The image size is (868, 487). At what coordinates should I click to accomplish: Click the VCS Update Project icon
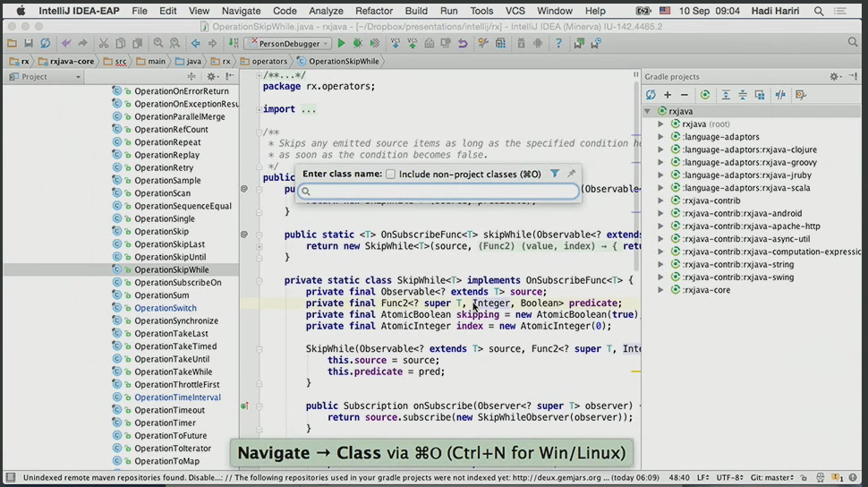396,43
